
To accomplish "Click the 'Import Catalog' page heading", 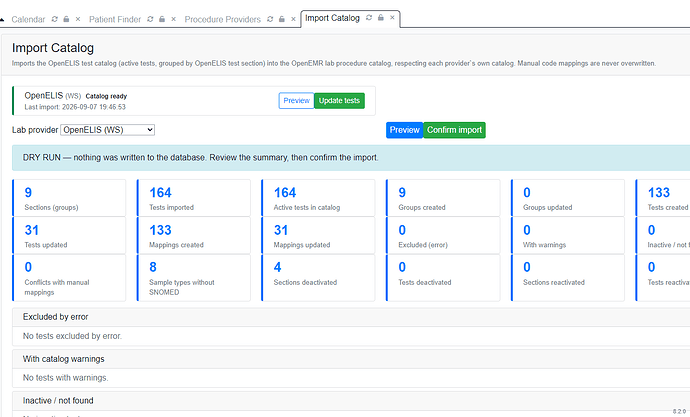I will 53,48.
